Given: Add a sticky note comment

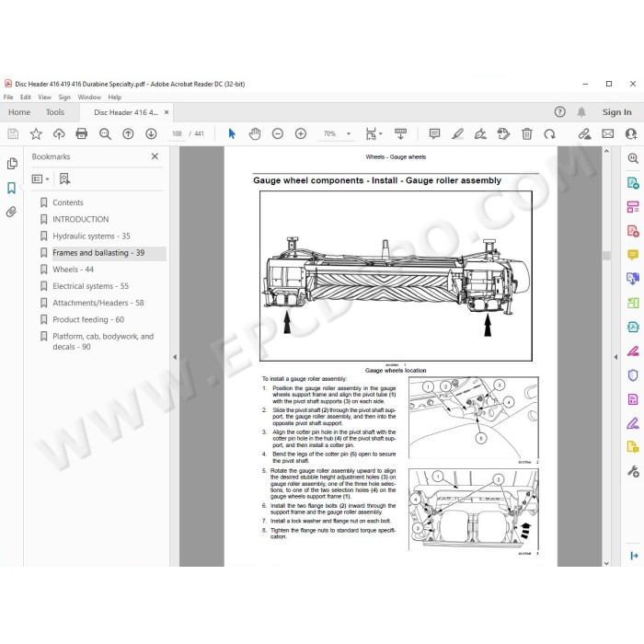Looking at the screenshot, I should [x=434, y=133].
